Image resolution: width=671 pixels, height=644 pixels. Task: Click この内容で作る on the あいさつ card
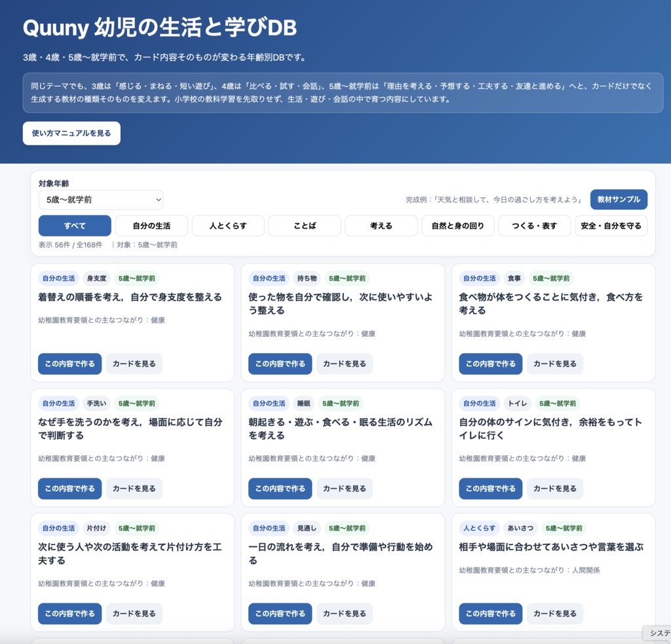(491, 614)
